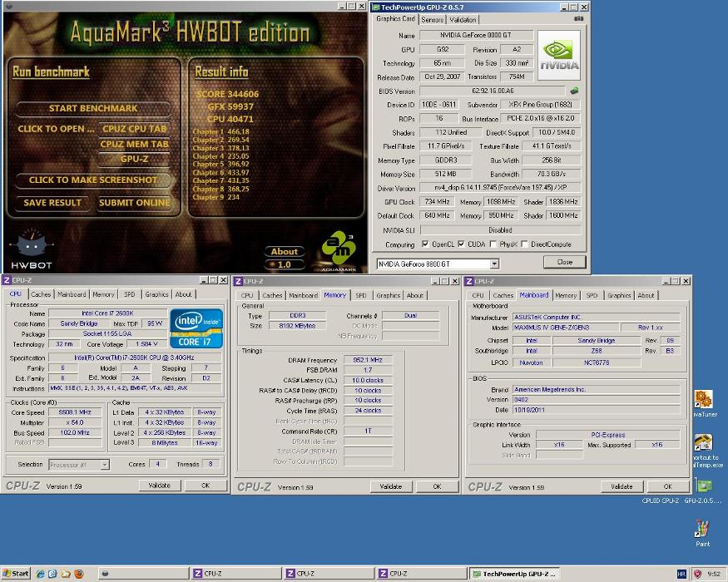Screen dimensions: 728x582
Task: Click the red shield tray icon
Action: click(x=697, y=575)
